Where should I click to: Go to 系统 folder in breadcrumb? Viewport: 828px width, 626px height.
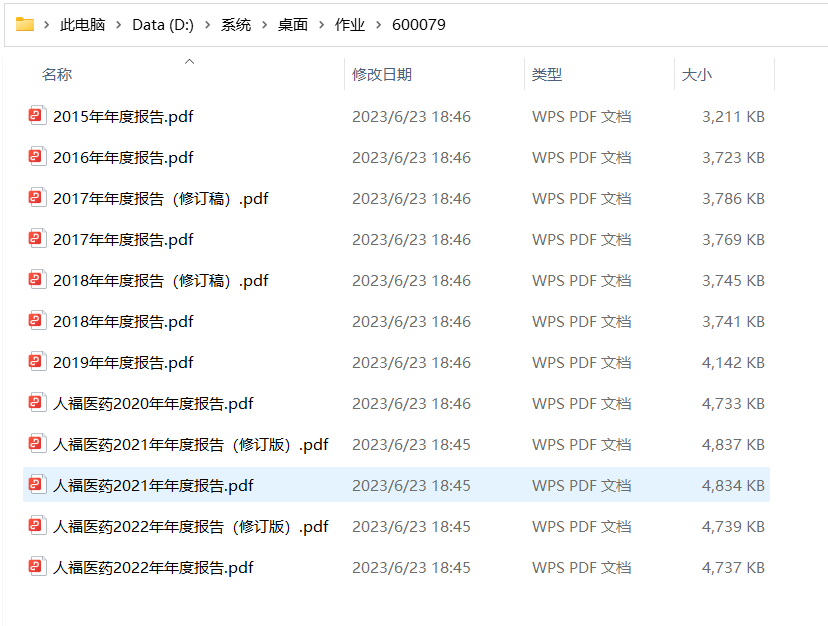[x=236, y=25]
